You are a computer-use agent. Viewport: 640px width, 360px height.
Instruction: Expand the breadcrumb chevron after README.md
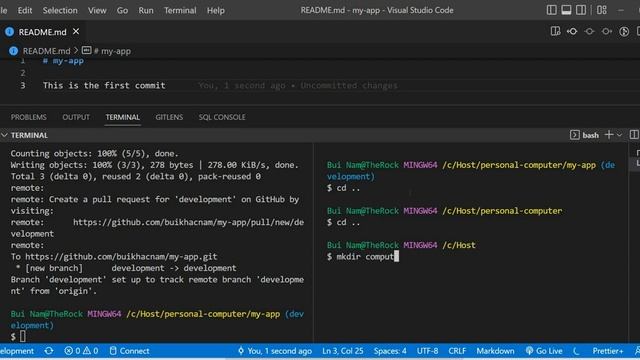pos(76,51)
